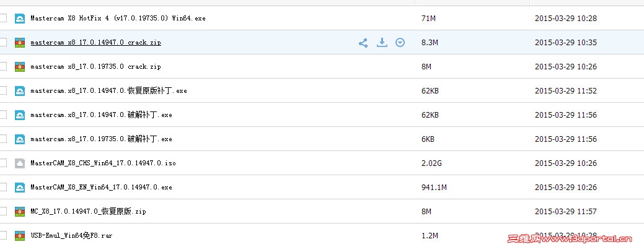Screen dimensions: 644x247
Task: Open file mastercam x8_17.0.14947.0 crack.zip
Action: 95,43
